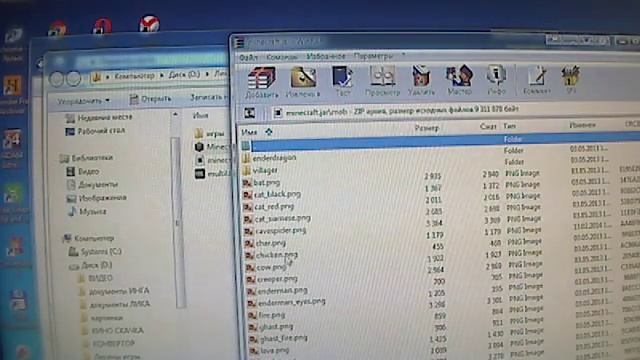Open ВИДЕО folder in Explorer sidebar
Viewport: 640px width, 360px height.
click(96, 278)
